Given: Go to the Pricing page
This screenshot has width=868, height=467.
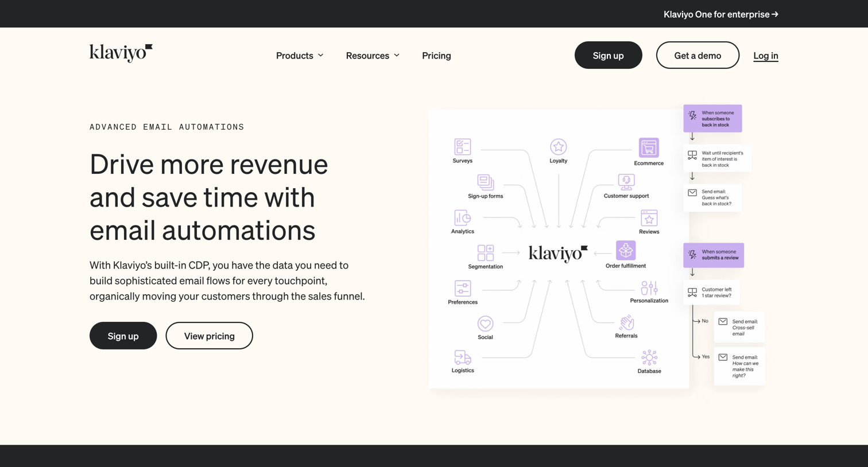Looking at the screenshot, I should [x=436, y=56].
